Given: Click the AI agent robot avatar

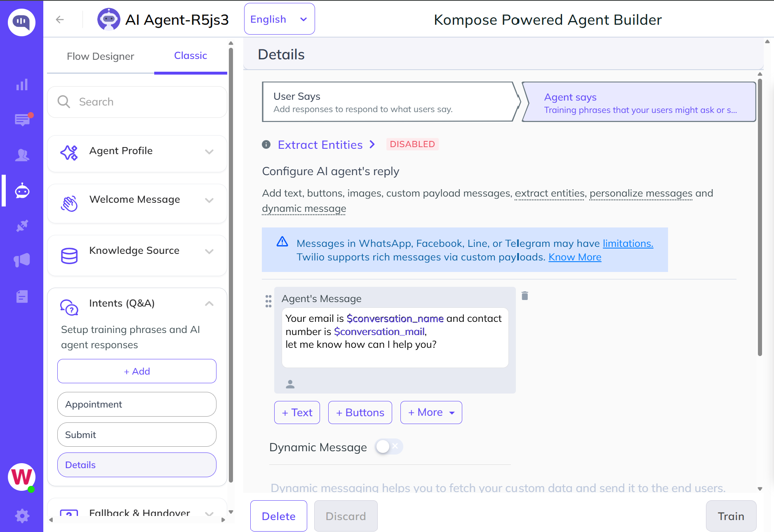Looking at the screenshot, I should point(108,19).
